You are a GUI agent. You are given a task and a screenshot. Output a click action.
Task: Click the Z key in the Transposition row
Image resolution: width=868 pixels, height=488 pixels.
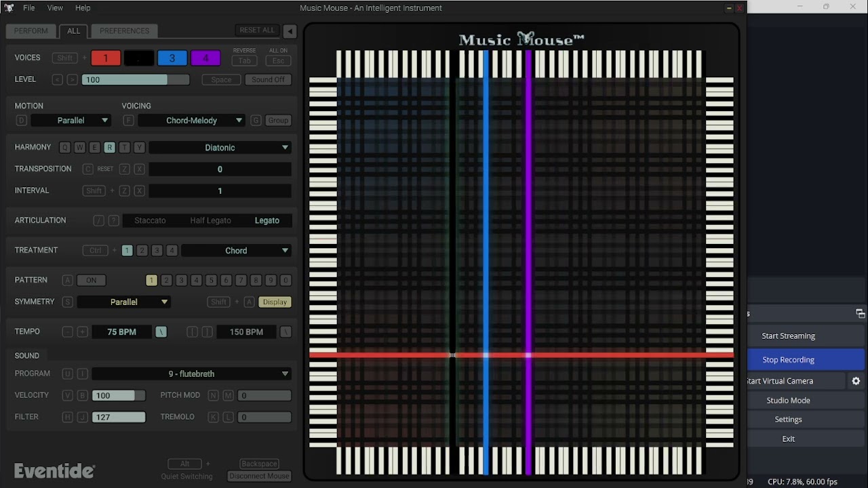pos(125,169)
